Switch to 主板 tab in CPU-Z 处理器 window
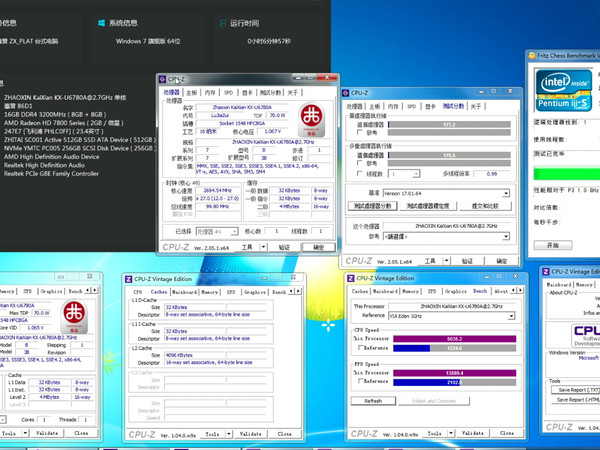The height and width of the screenshot is (450, 600). coord(192,93)
